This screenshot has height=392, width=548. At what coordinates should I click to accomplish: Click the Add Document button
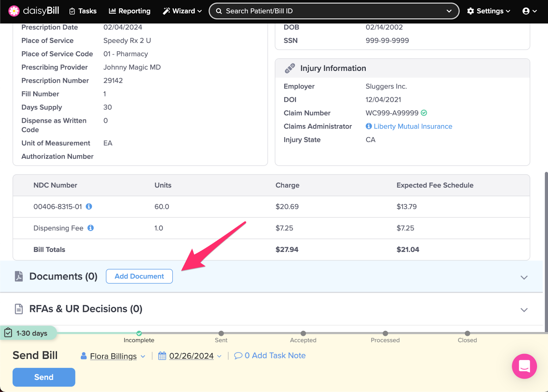pos(139,276)
